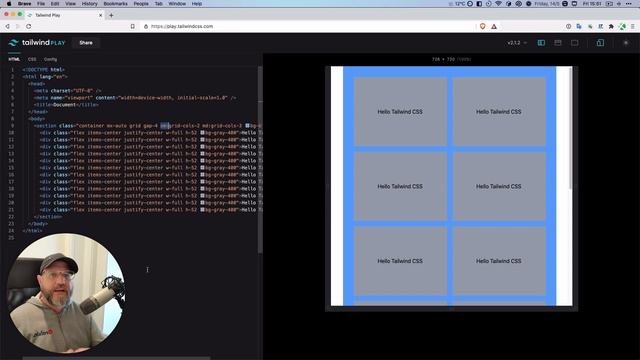
Task: Click the blue color swatch on line 9
Action: [x=247, y=126]
